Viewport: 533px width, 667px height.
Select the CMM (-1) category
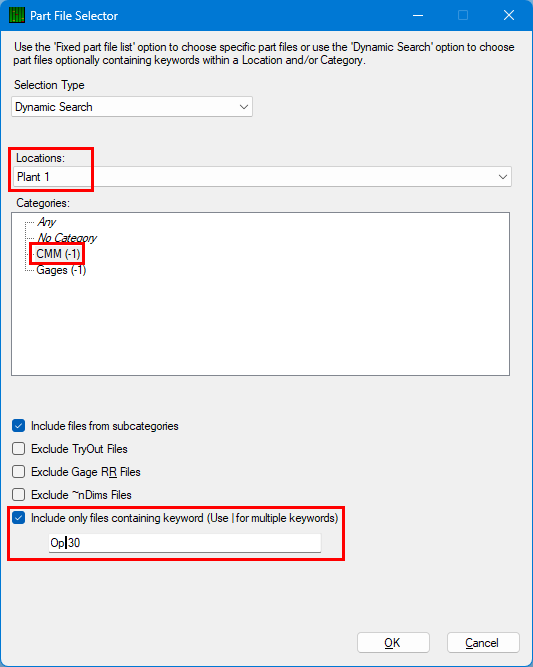pos(58,254)
